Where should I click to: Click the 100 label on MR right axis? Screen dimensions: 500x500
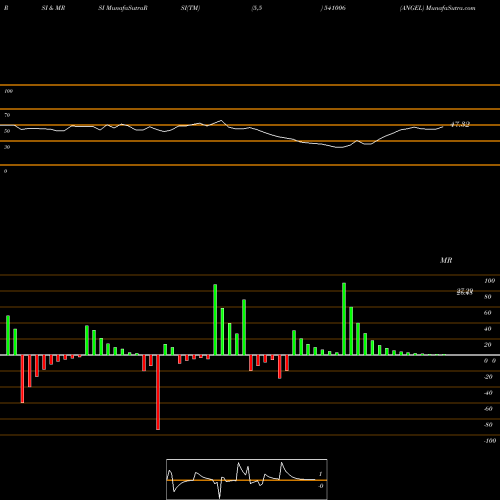489,281
